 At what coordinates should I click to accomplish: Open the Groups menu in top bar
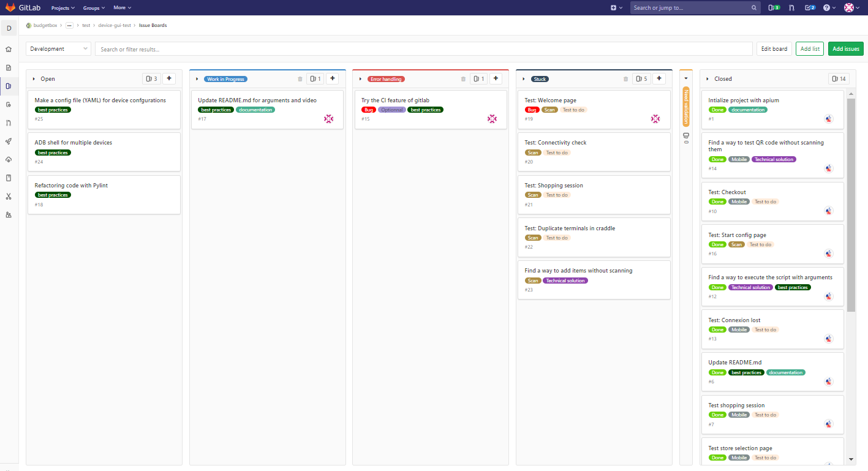click(94, 8)
